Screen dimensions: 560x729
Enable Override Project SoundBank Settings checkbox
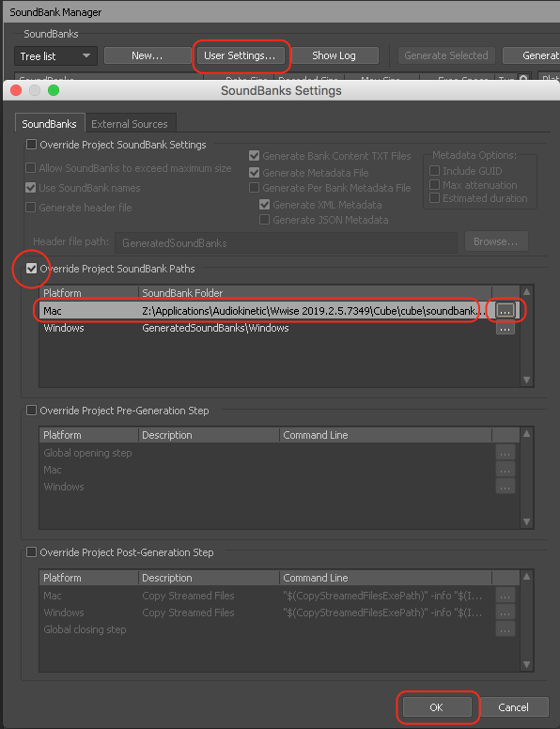click(32, 145)
